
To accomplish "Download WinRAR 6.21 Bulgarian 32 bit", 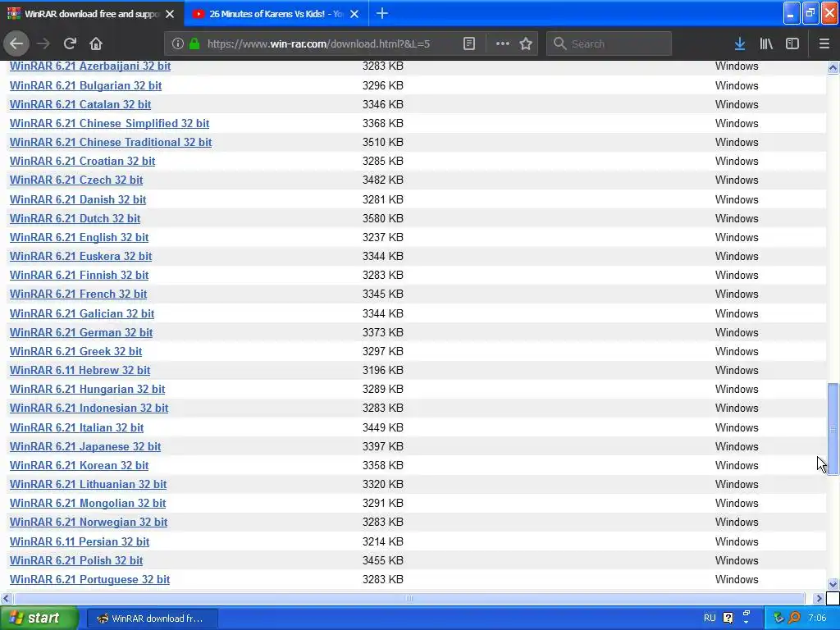I will (85, 85).
